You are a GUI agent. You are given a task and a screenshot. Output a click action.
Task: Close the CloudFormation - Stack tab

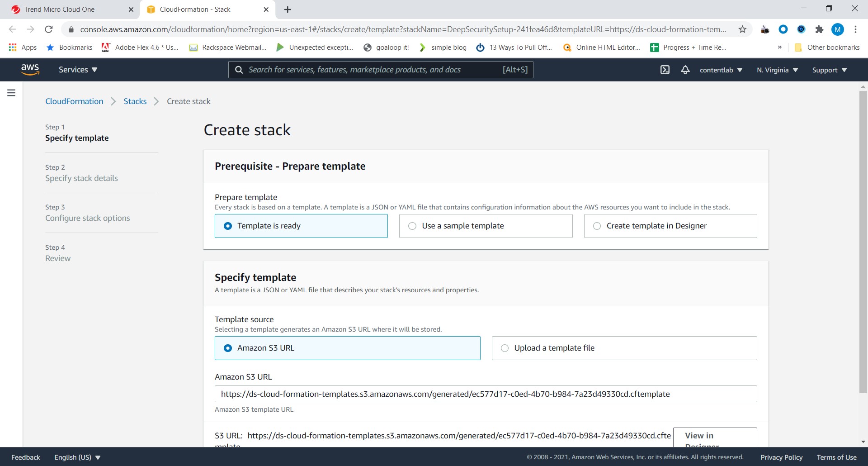click(266, 10)
